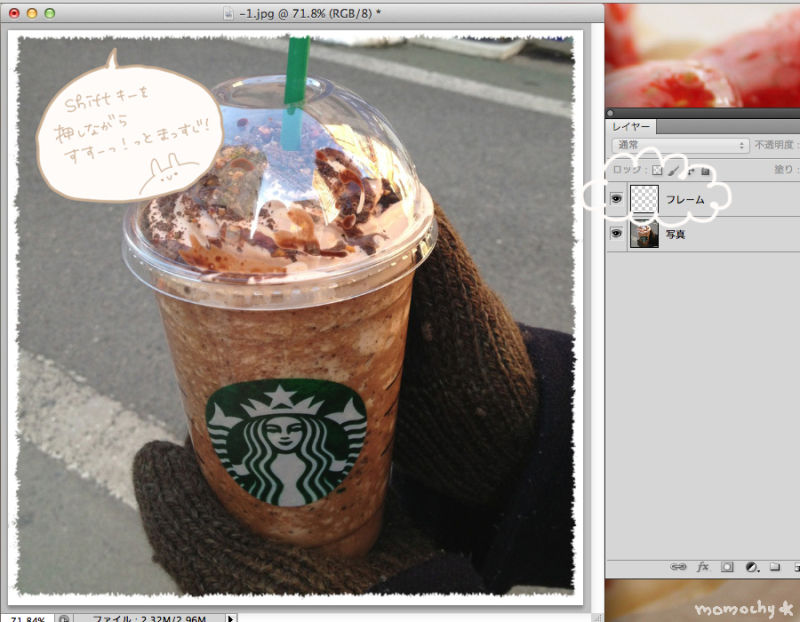This screenshot has height=622, width=800.
Task: Click the layers panel collapse dot
Action: (x=610, y=113)
